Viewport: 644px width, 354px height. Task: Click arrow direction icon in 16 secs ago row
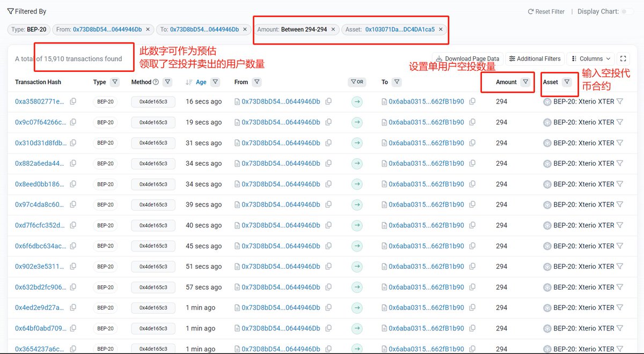tap(357, 101)
